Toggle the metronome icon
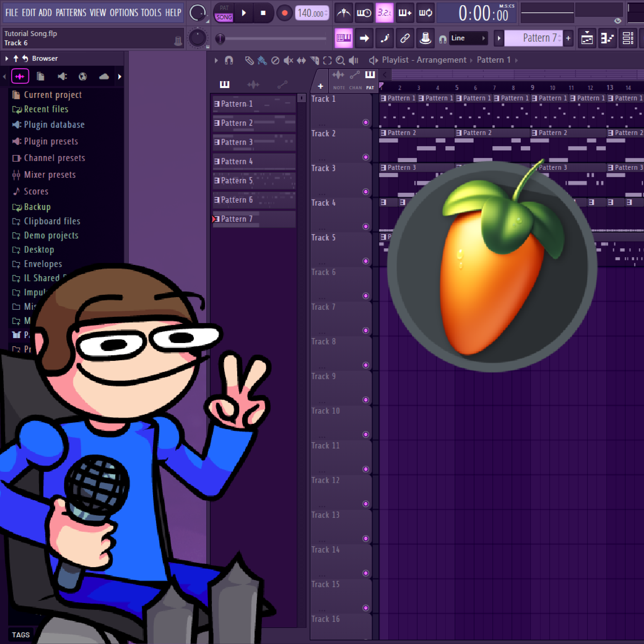 tap(343, 13)
